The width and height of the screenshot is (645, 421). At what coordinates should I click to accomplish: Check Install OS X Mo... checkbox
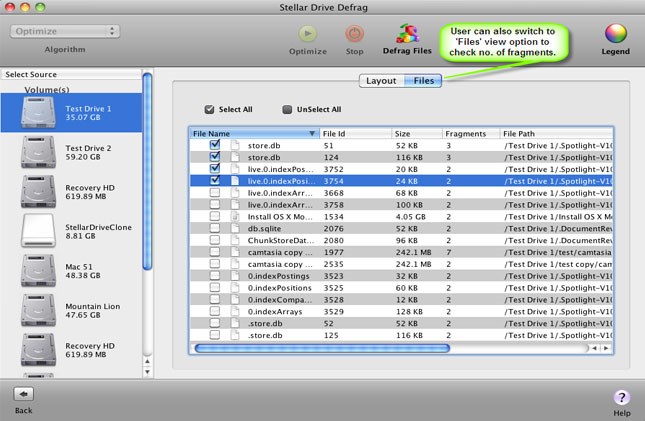215,216
